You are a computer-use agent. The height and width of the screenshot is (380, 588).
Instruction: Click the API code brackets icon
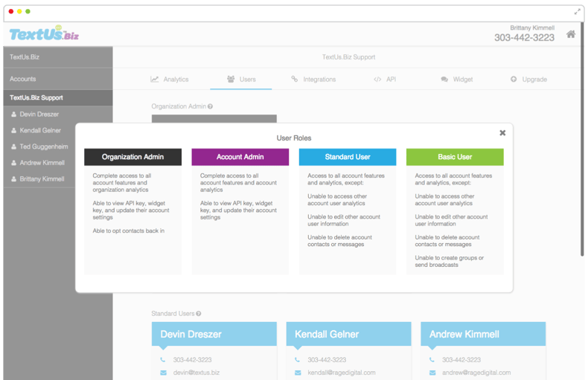377,80
